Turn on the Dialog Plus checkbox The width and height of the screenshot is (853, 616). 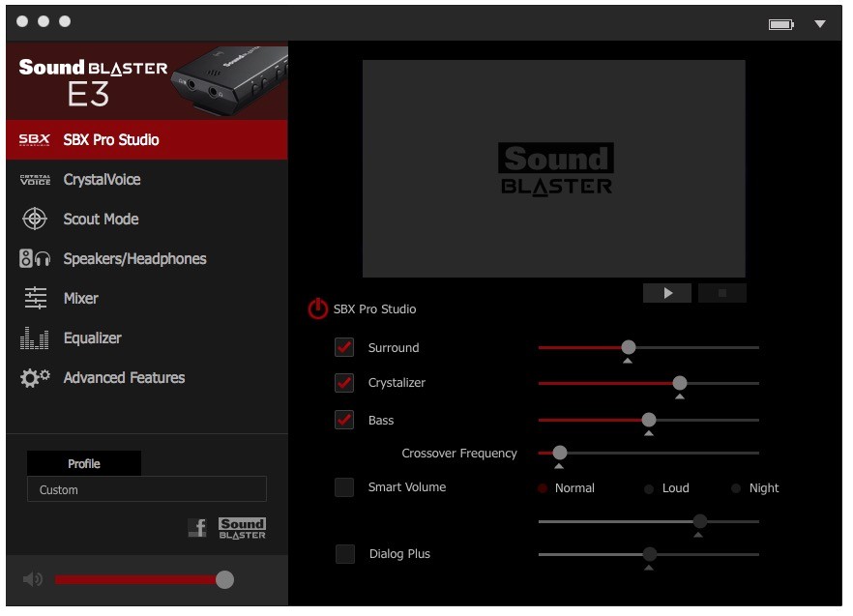345,554
